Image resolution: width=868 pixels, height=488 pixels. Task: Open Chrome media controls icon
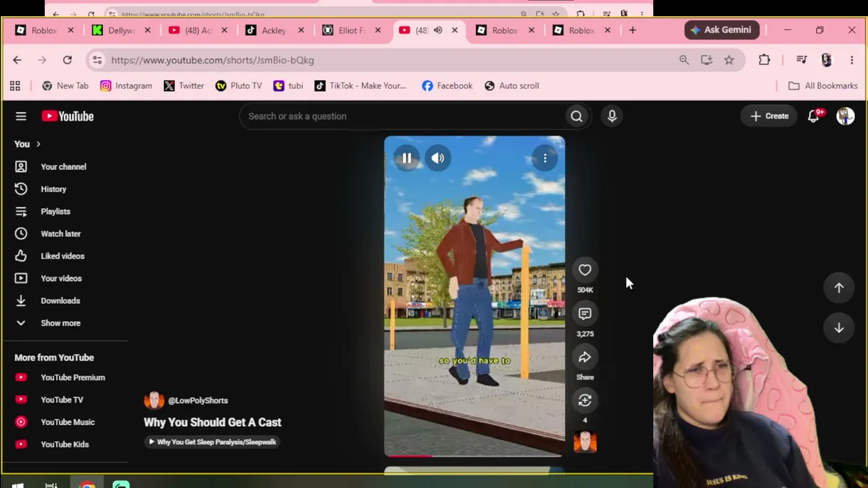[802, 60]
